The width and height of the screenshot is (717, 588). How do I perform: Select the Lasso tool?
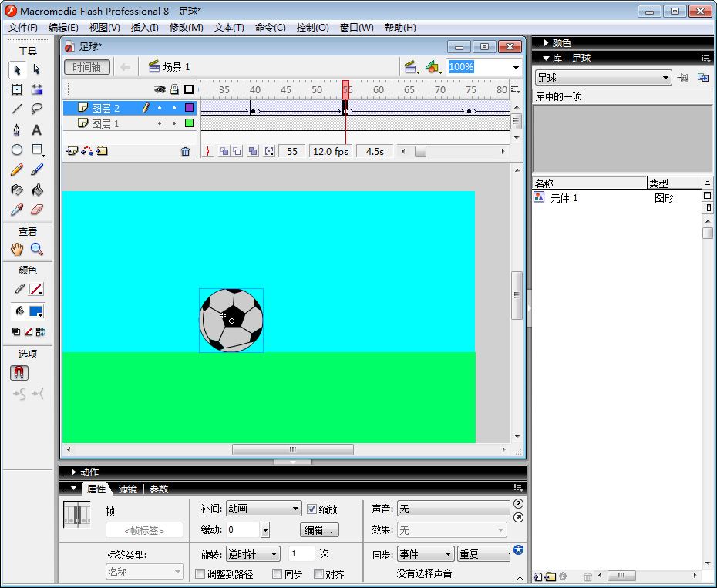[x=36, y=109]
